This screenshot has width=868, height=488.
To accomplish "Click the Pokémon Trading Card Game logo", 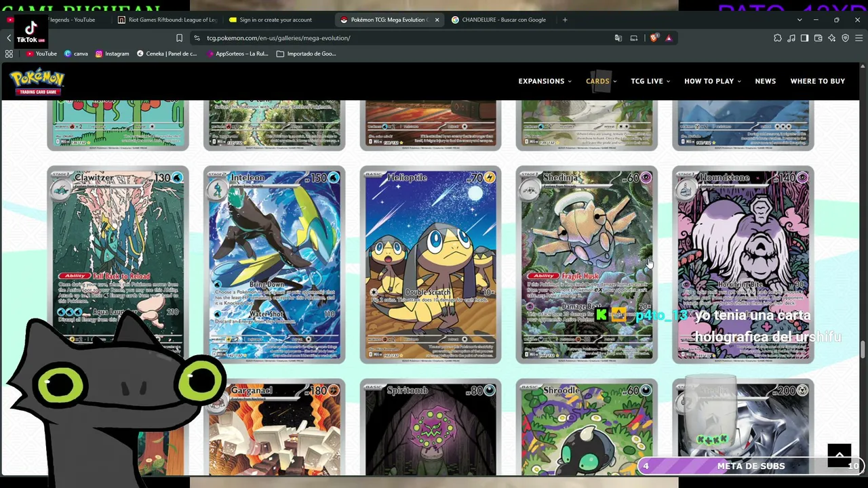I will 37,81.
